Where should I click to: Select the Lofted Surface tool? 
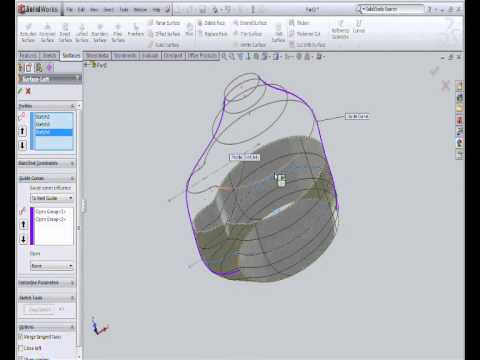tap(82, 33)
